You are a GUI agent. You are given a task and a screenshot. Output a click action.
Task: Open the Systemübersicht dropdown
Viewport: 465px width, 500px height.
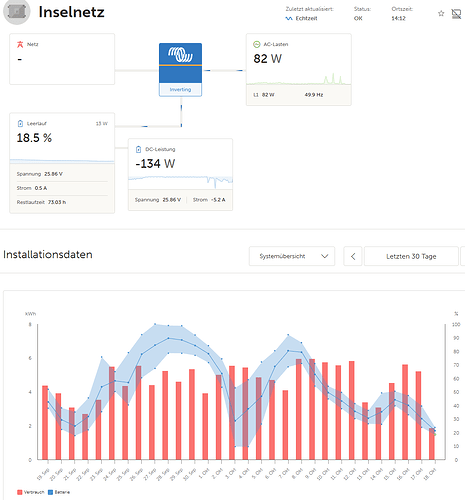coord(292,256)
